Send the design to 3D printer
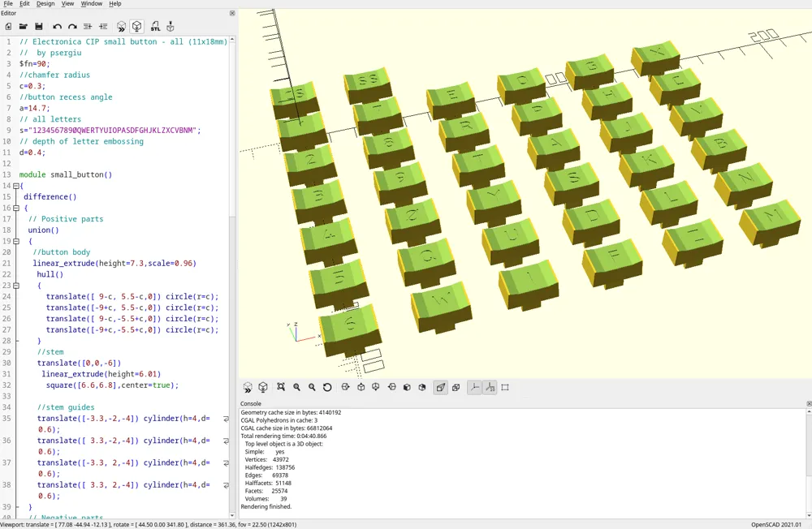The image size is (812, 529). [x=171, y=27]
